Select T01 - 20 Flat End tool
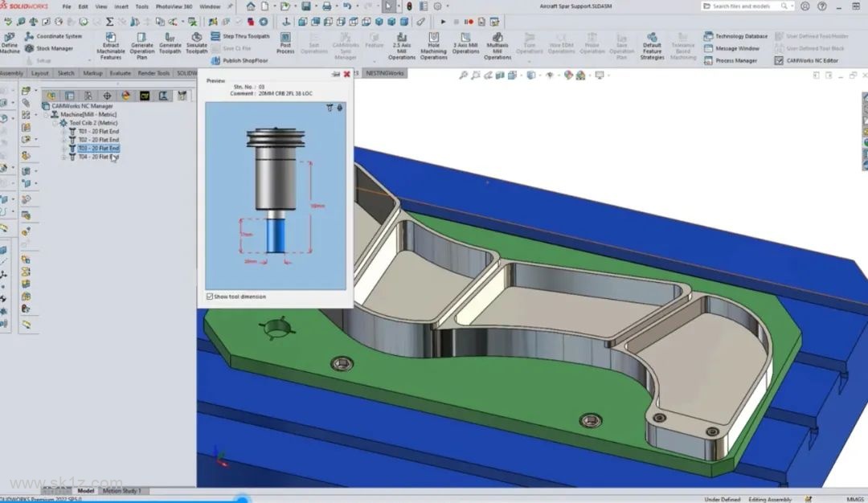The image size is (868, 503). pyautogui.click(x=99, y=132)
